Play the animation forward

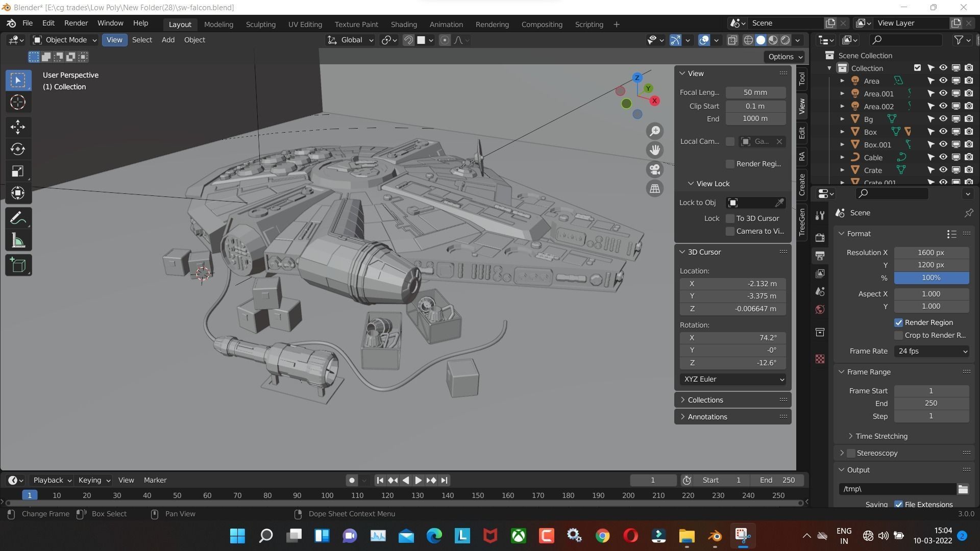click(x=418, y=481)
